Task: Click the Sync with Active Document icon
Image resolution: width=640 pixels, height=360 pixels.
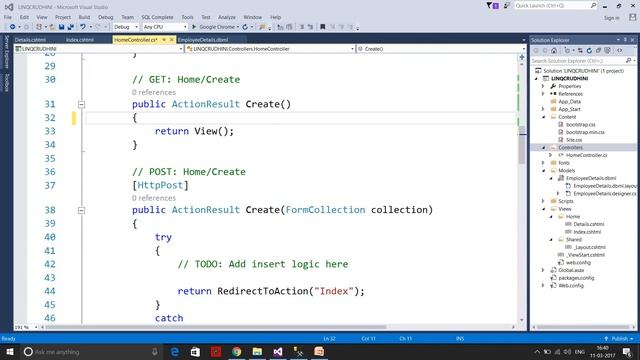Action: (x=580, y=51)
